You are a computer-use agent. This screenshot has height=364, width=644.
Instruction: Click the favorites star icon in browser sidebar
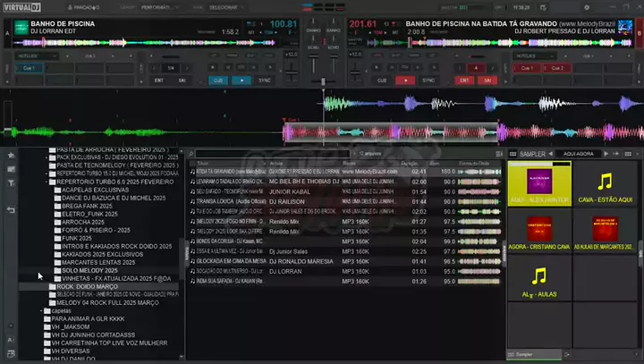(x=11, y=155)
